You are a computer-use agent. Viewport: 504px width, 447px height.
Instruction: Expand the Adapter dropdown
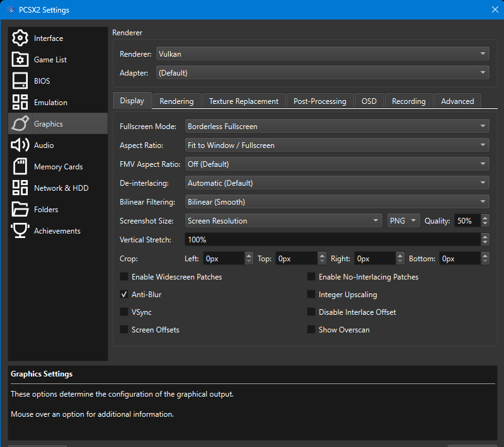pyautogui.click(x=323, y=72)
